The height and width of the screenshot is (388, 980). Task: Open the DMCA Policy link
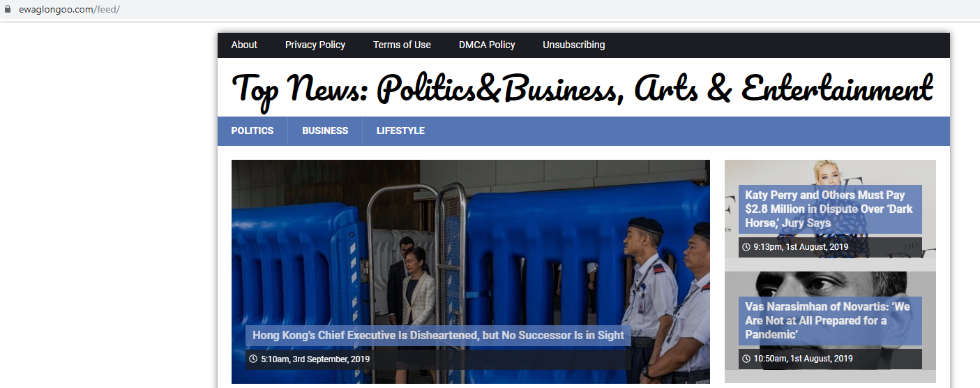[x=487, y=45]
